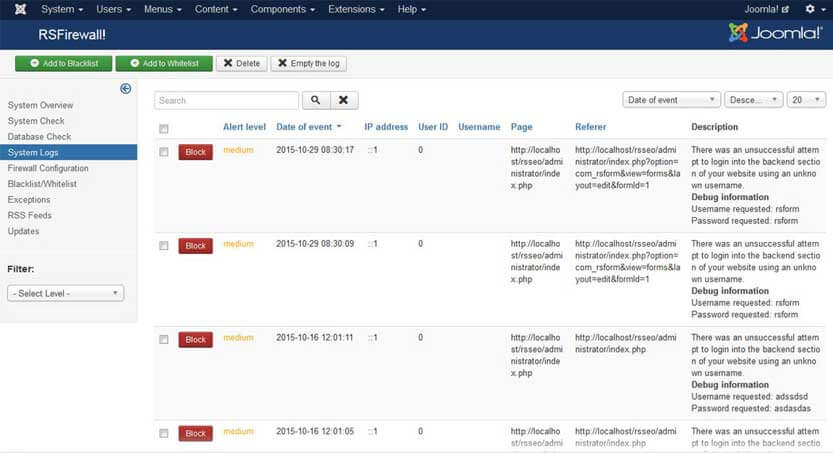Check the row dated 2015-10-16 12:01:11
This screenshot has height=453, width=833.
(164, 339)
